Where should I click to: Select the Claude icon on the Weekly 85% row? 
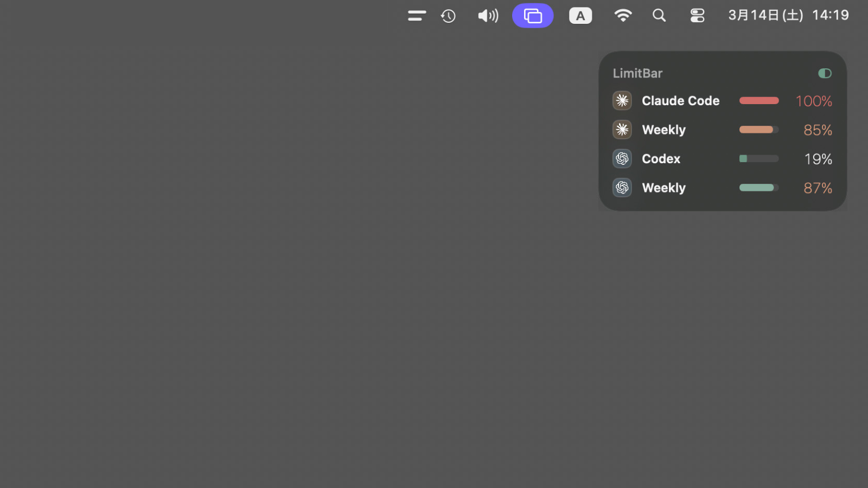pos(622,130)
